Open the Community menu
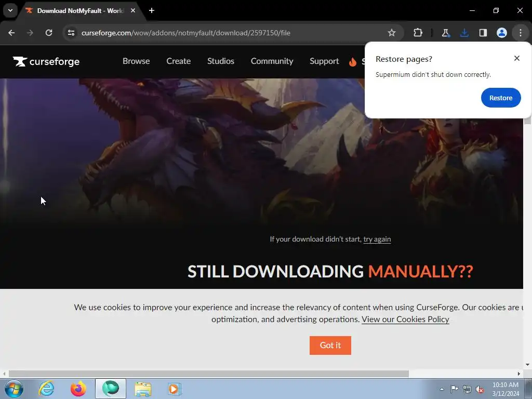 [272, 61]
